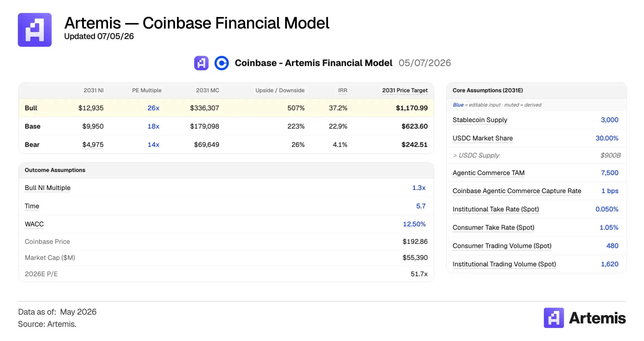This screenshot has height=341, width=644.
Task: Click the Bull 2031 NI value $12,935
Action: tap(91, 108)
